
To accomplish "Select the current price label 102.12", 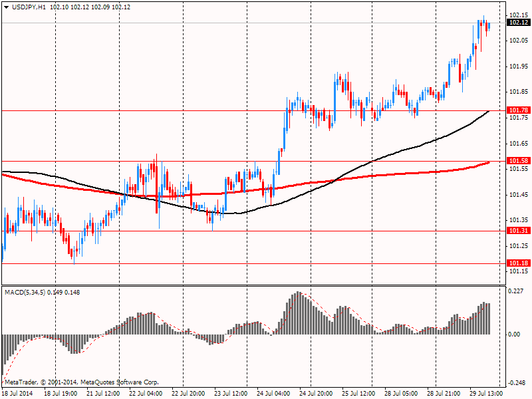I will (519, 23).
